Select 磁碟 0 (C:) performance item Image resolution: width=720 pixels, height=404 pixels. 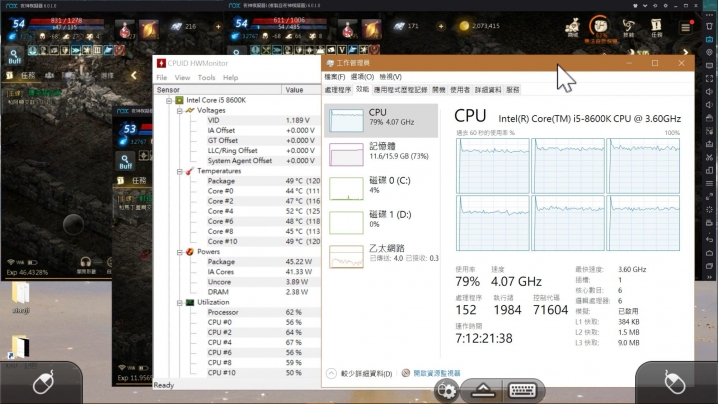point(381,188)
